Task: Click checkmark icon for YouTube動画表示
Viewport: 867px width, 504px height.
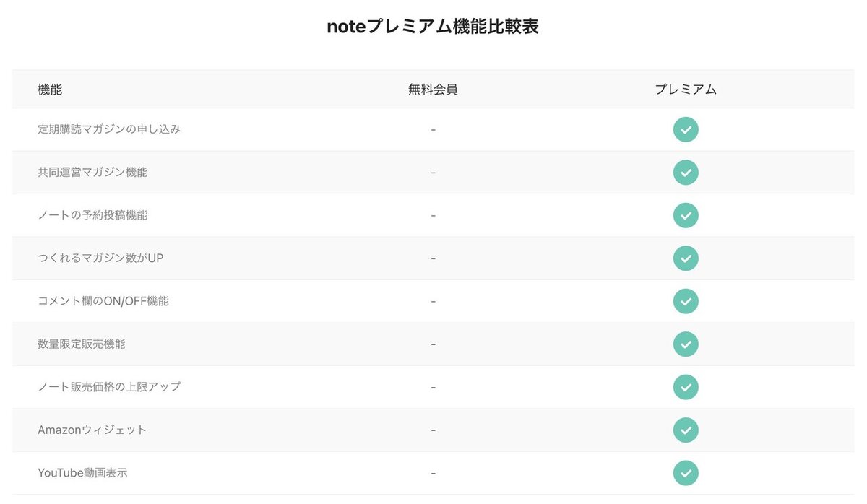Action: (x=686, y=473)
